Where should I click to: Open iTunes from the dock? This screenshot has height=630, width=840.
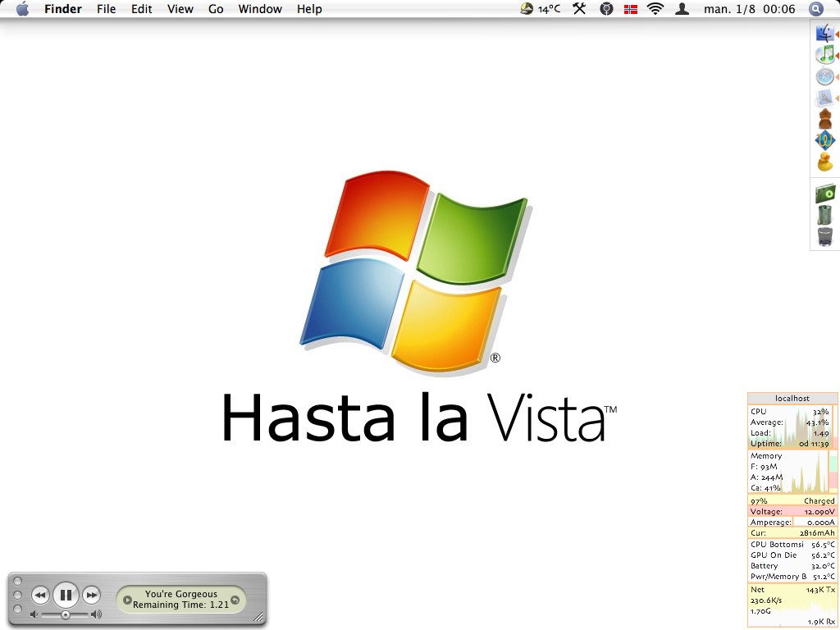point(825,55)
